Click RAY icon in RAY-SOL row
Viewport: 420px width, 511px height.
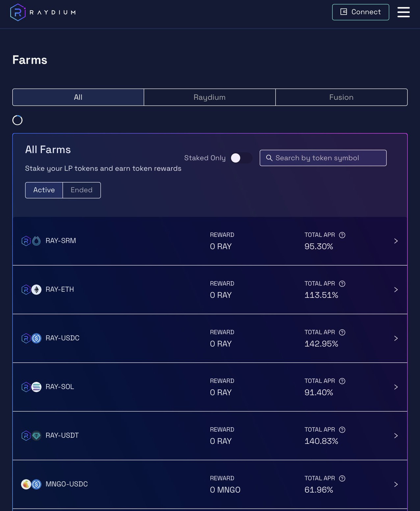[x=26, y=387]
